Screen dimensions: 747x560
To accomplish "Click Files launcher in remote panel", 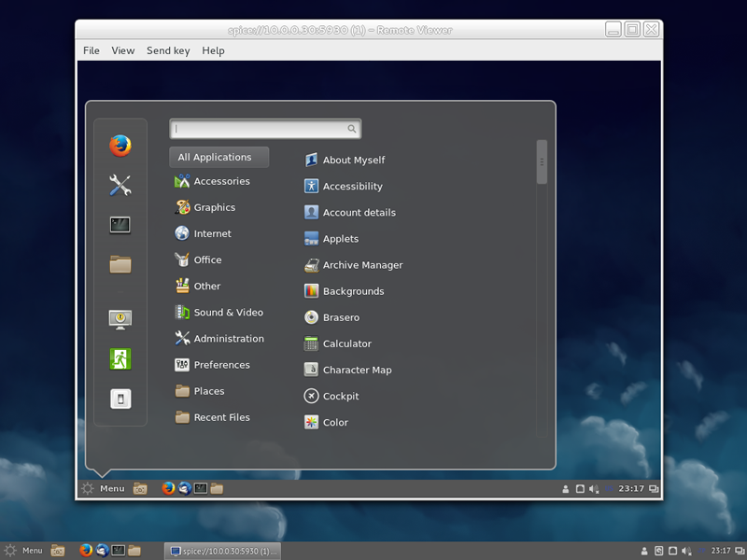I will coord(217,488).
